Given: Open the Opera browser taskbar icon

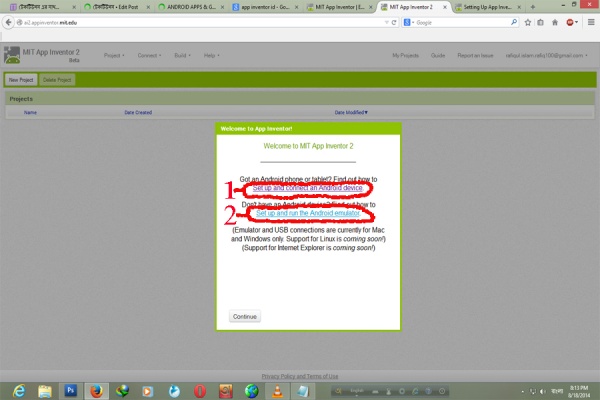Looking at the screenshot, I should pyautogui.click(x=200, y=391).
